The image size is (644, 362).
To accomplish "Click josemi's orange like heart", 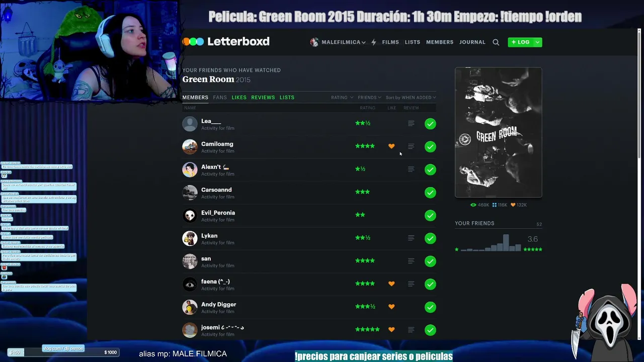I will (391, 330).
